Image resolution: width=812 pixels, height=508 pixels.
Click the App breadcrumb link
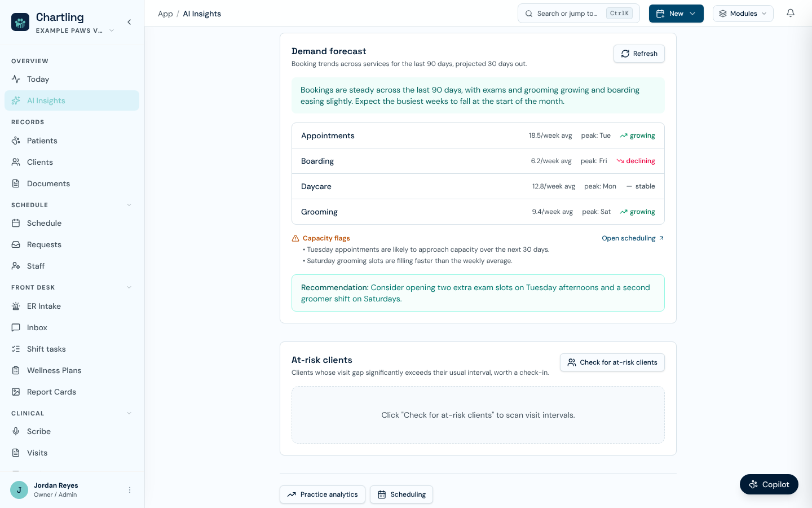[x=165, y=14]
